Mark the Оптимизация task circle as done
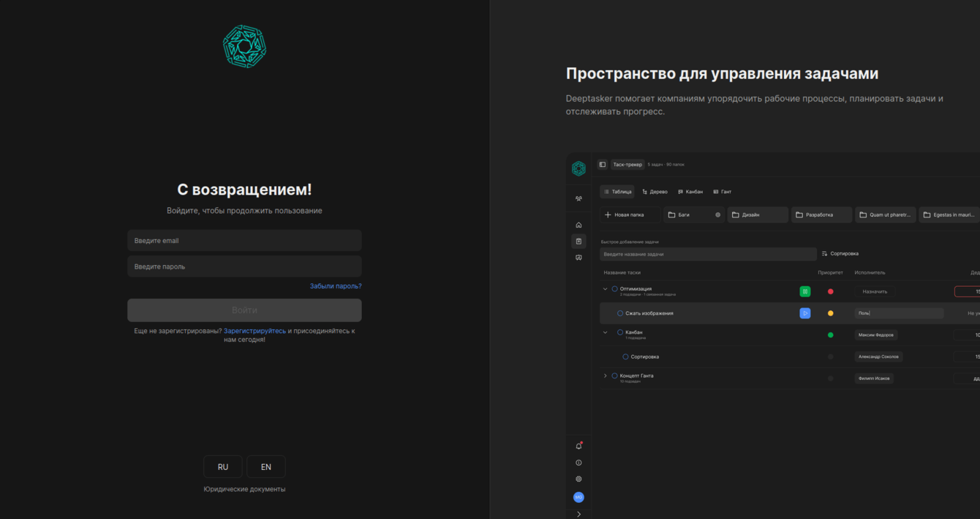Viewport: 980px width, 519px height. (614, 289)
